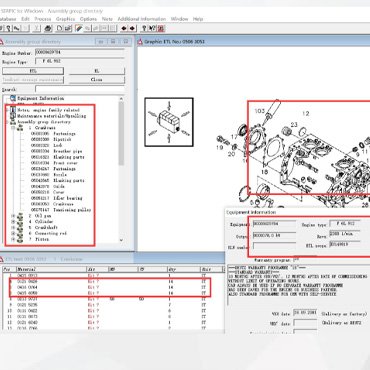370x370 pixels.
Task: Click the engine orientation thumbnail view
Action: (169, 122)
